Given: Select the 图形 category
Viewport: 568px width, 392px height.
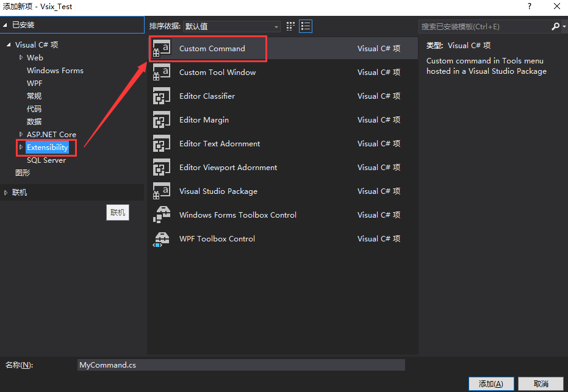Looking at the screenshot, I should [x=23, y=173].
